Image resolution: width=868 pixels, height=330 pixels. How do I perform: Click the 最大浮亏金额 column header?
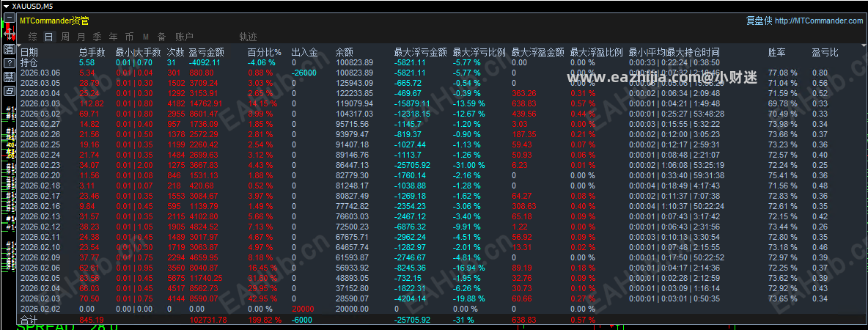(420, 53)
